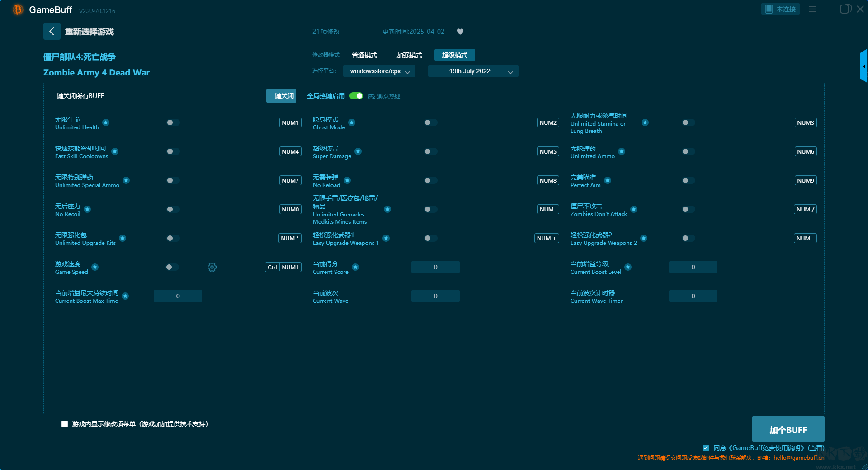Click the Current Score value field

tap(435, 267)
